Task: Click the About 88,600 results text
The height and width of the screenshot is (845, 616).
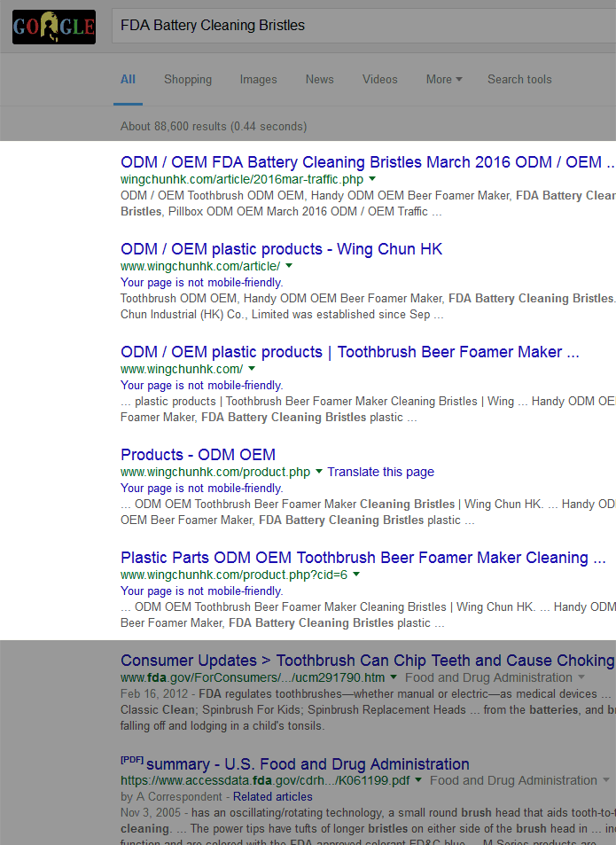Action: [214, 126]
